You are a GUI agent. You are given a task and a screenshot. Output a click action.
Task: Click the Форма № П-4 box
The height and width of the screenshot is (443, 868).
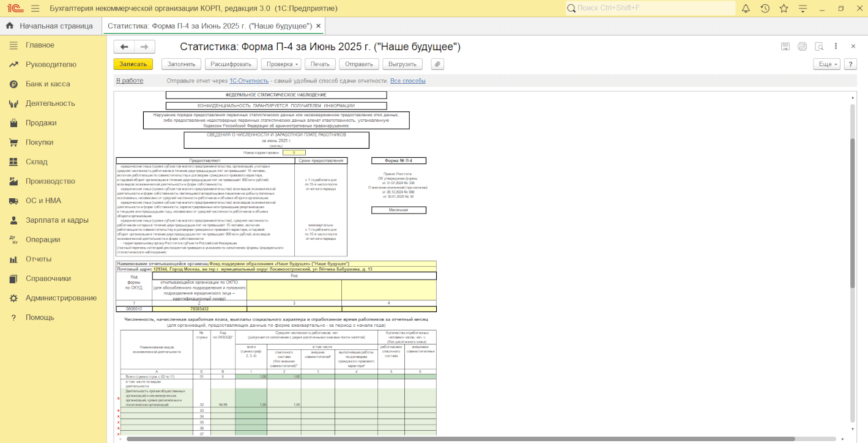tap(399, 161)
